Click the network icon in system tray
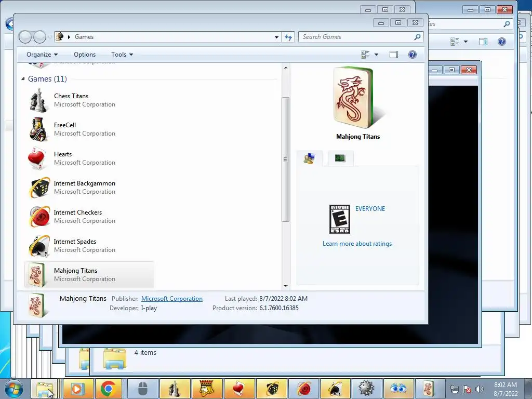Screen dimensions: 532x399 (x=454, y=389)
